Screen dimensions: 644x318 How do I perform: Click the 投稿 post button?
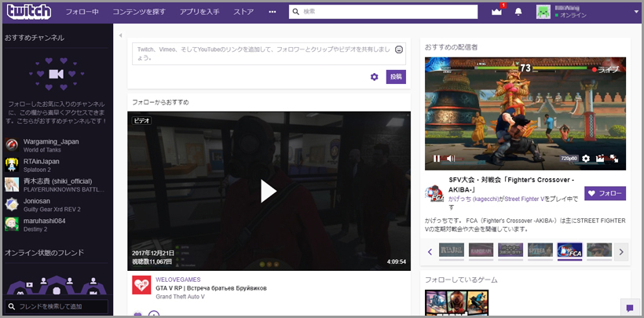(x=396, y=77)
